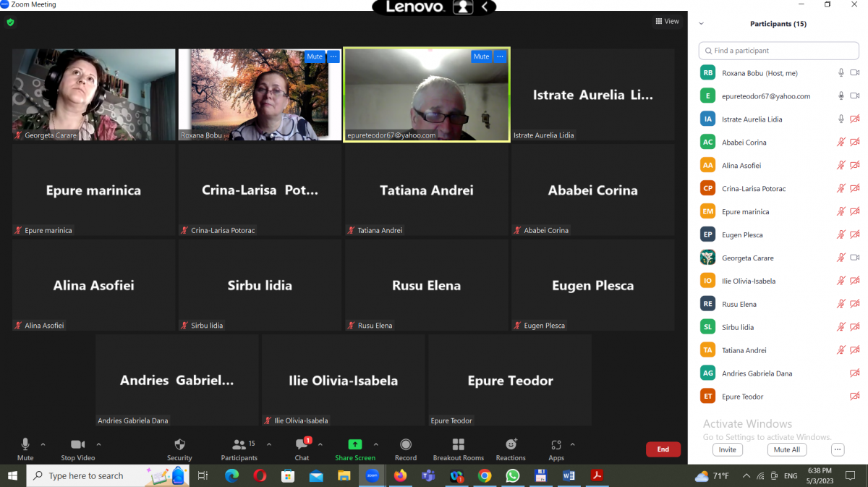End the meeting
The width and height of the screenshot is (868, 487).
coord(663,449)
